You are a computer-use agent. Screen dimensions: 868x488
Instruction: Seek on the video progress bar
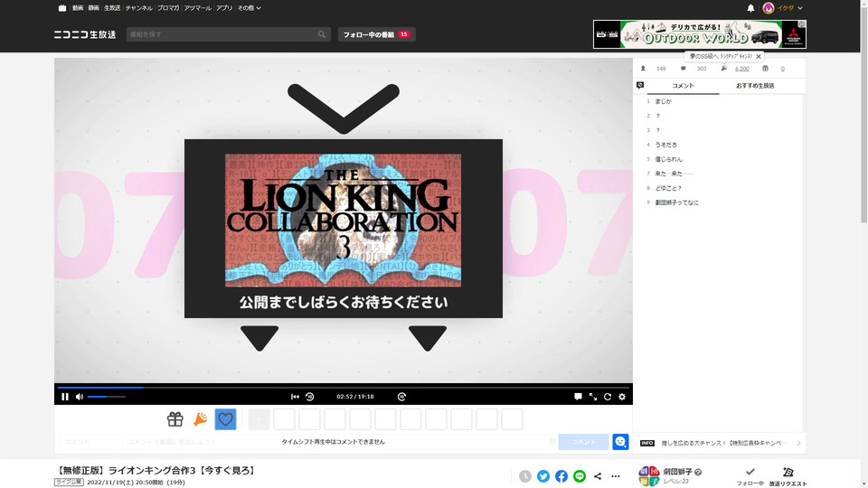344,388
